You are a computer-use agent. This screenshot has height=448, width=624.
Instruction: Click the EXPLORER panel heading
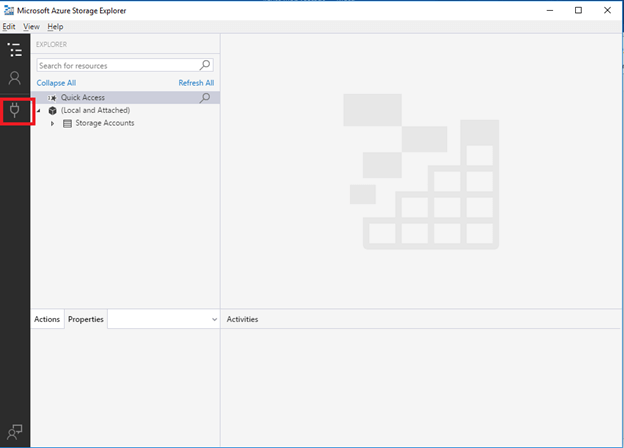51,44
